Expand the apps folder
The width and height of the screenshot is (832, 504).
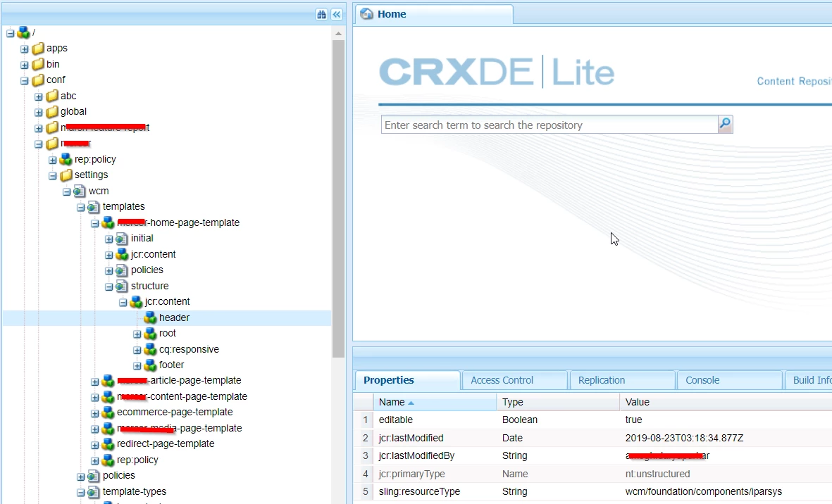[25, 49]
